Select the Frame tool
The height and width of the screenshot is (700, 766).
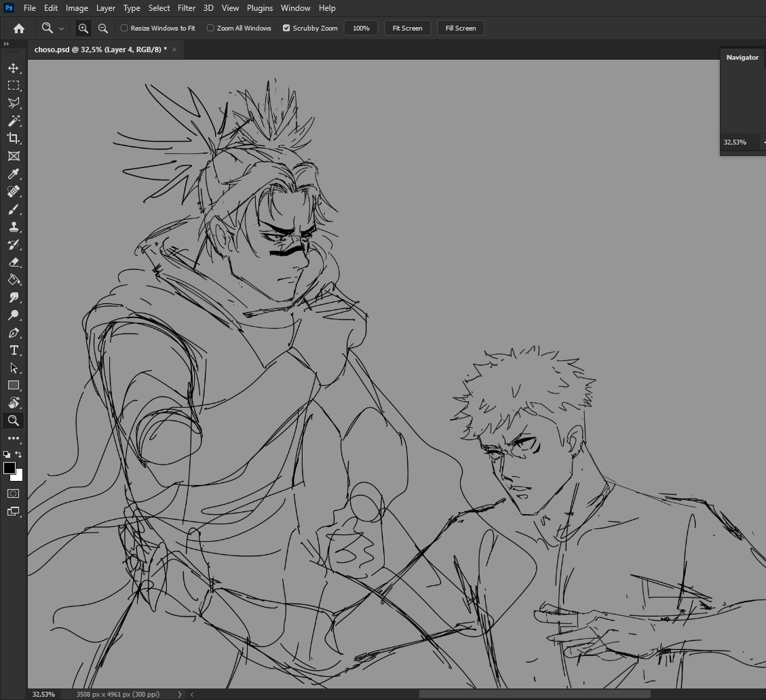14,156
